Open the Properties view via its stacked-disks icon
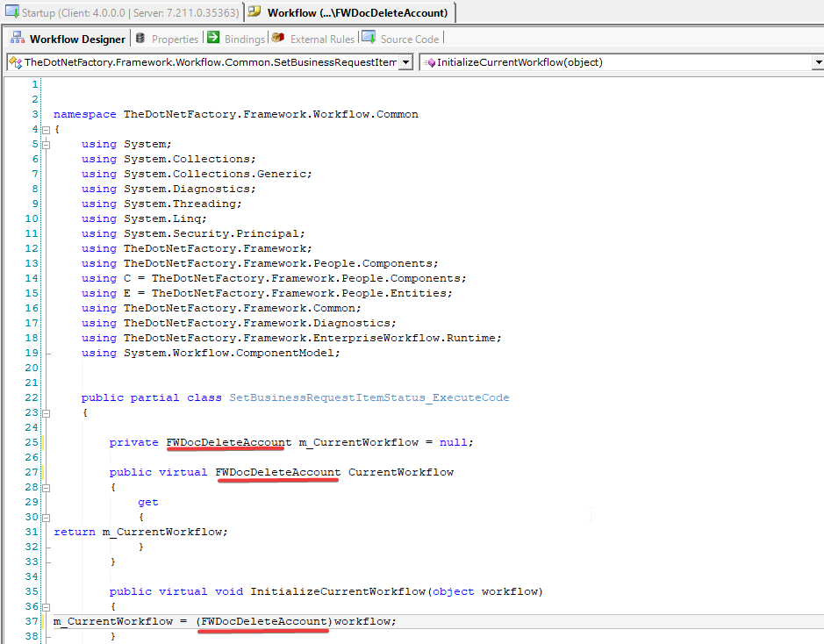The image size is (824, 644). pyautogui.click(x=139, y=38)
